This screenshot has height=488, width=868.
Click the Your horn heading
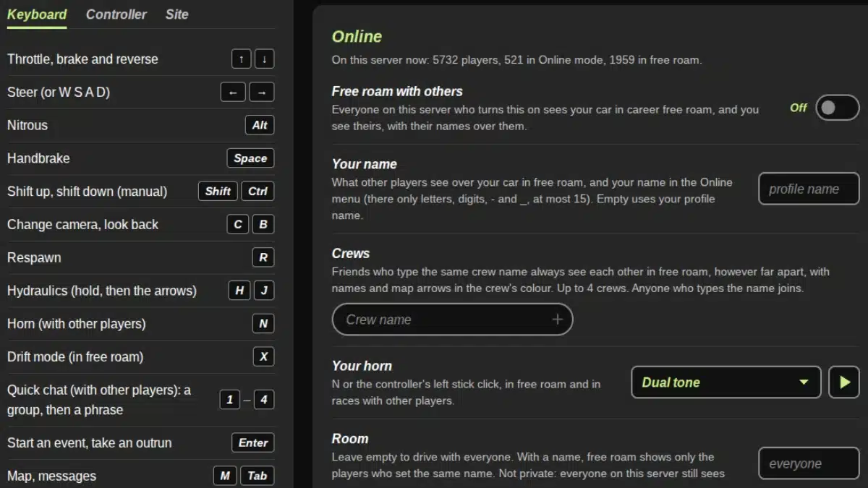(362, 366)
